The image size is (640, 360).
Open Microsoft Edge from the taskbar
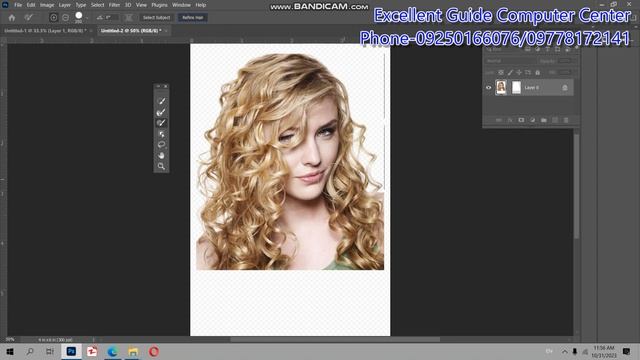[x=112, y=351]
